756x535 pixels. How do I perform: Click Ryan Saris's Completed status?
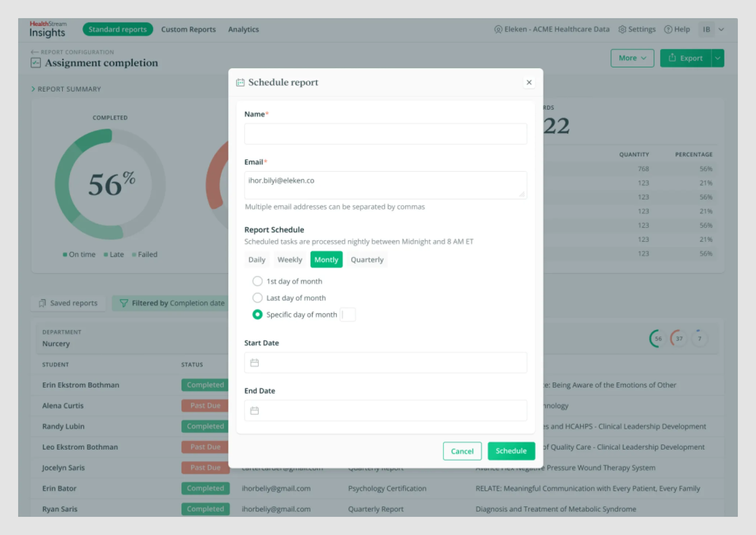[205, 509]
